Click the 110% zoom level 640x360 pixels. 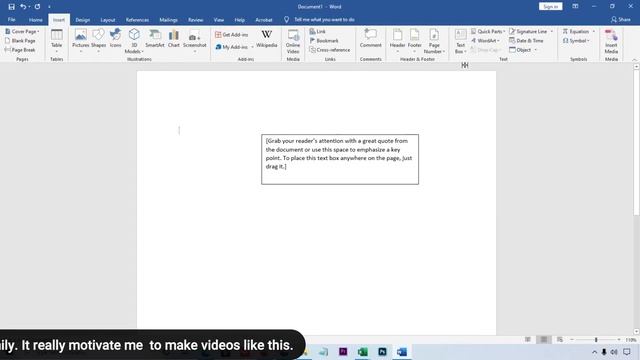point(631,340)
